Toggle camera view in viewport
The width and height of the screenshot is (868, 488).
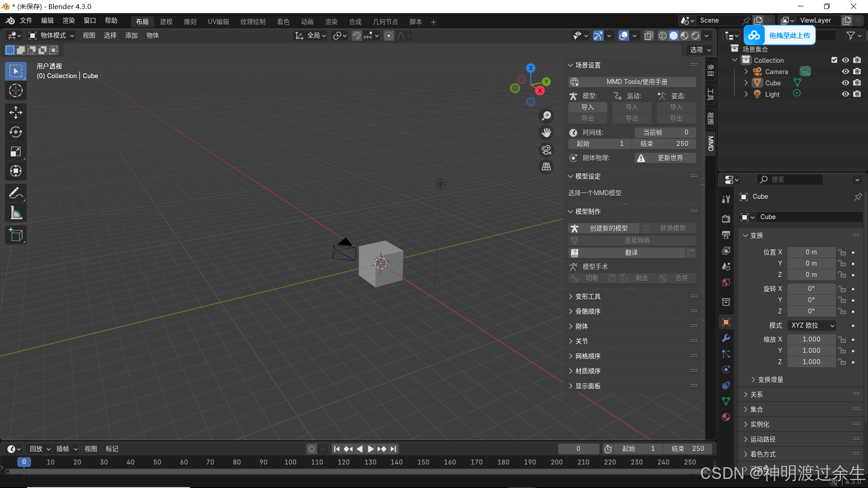(547, 150)
